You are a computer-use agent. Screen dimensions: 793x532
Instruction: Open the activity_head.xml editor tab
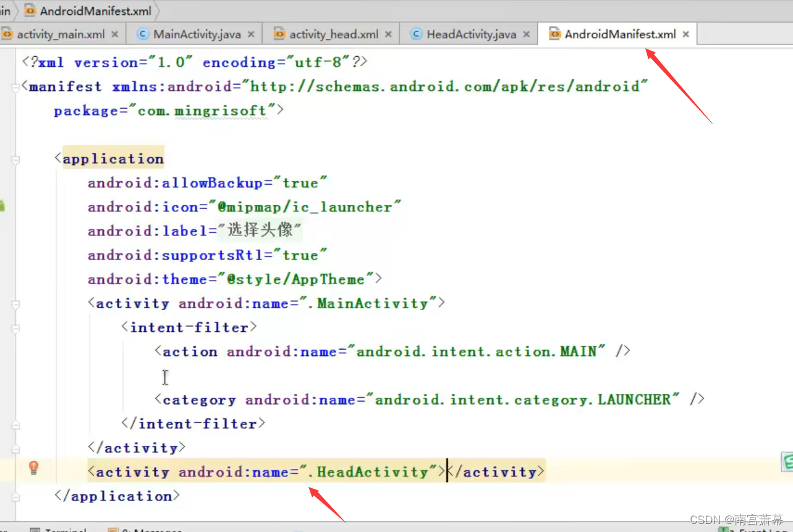[x=334, y=35]
